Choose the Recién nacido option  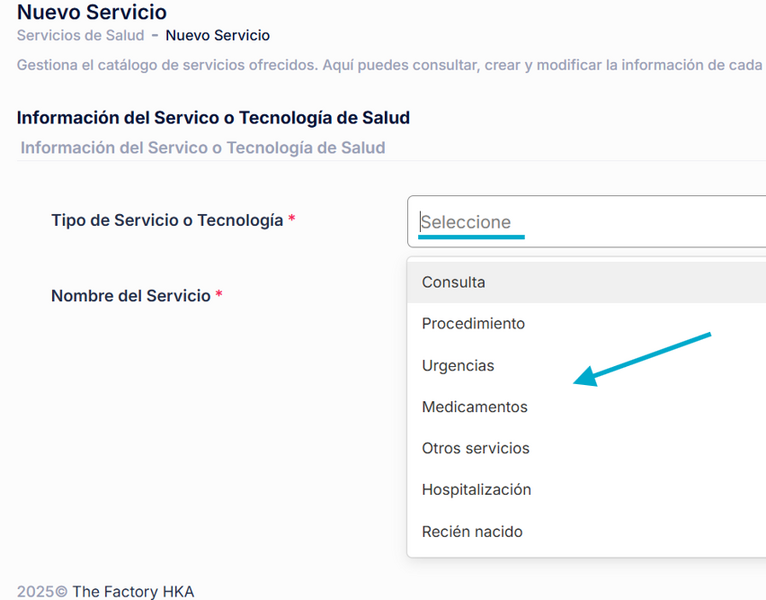[472, 532]
